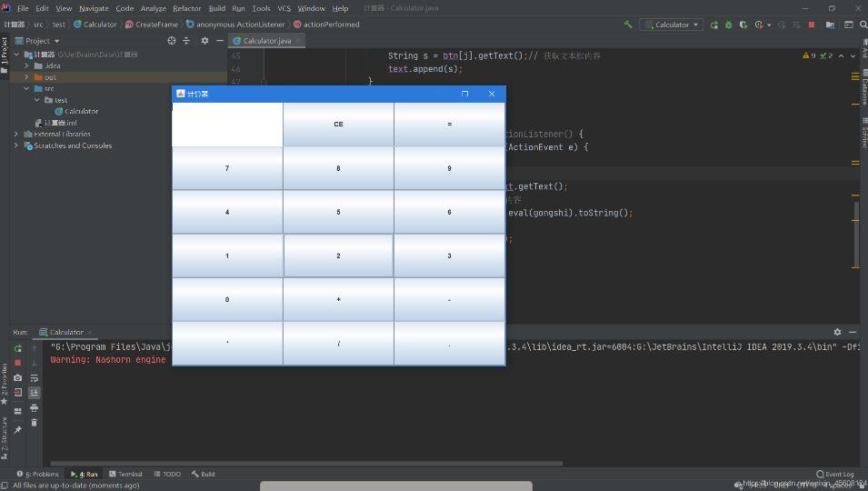The height and width of the screenshot is (491, 868).
Task: Expand the External Libraries tree node
Action: pyautogui.click(x=16, y=134)
